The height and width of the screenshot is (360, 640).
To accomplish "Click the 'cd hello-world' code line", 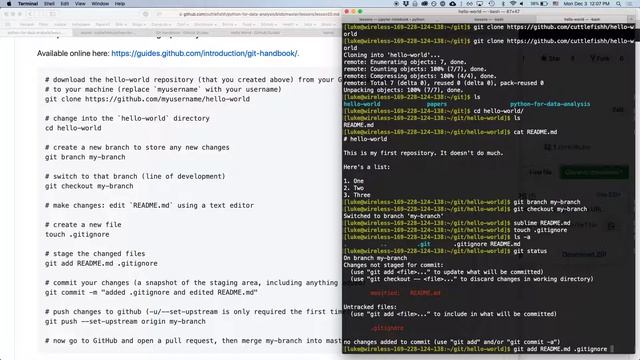I will (x=73, y=128).
